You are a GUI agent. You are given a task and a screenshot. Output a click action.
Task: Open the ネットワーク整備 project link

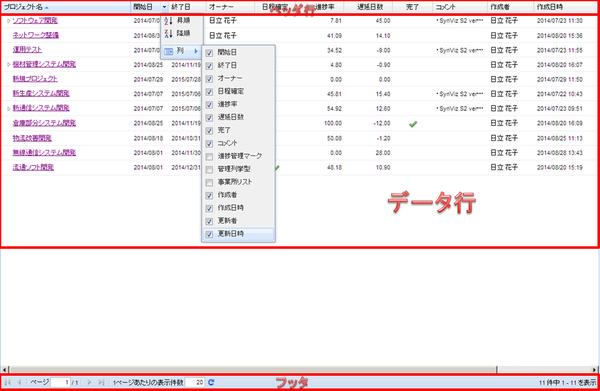tap(36, 35)
